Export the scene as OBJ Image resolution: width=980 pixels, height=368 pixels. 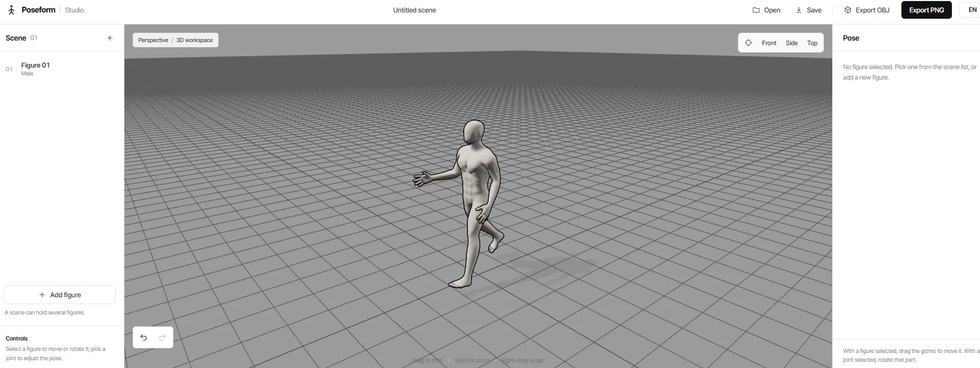867,10
